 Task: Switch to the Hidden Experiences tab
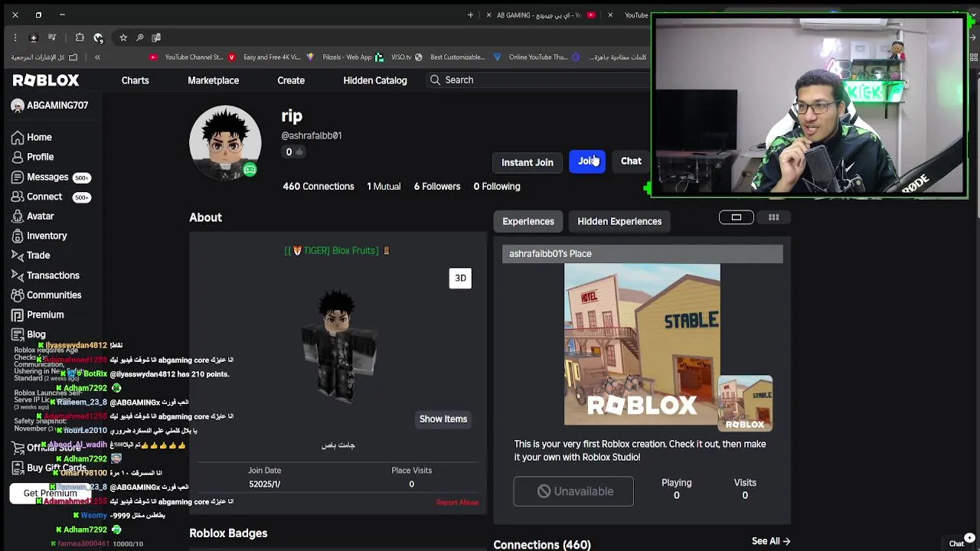[x=619, y=221]
